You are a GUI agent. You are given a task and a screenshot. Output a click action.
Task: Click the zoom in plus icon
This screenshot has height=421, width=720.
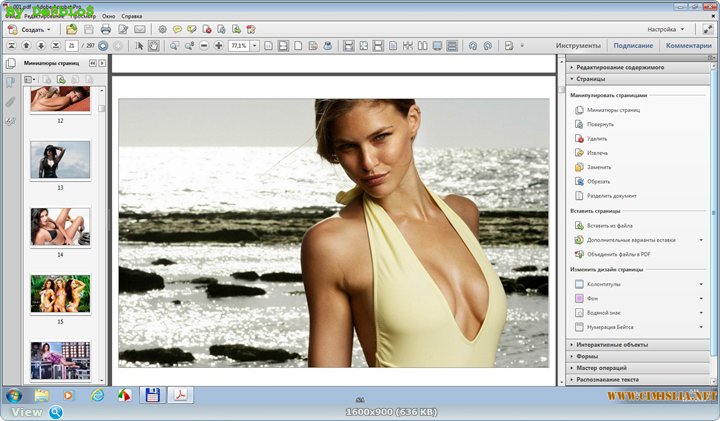click(x=219, y=46)
